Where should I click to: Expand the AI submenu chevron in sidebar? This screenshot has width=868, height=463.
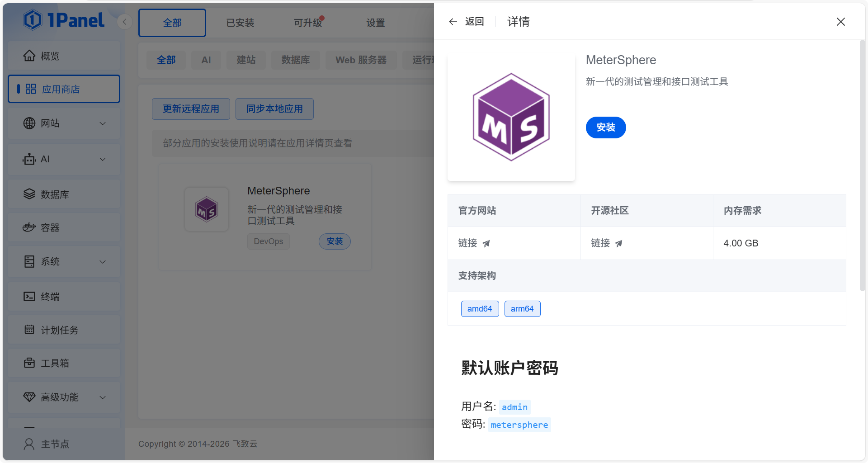click(103, 159)
